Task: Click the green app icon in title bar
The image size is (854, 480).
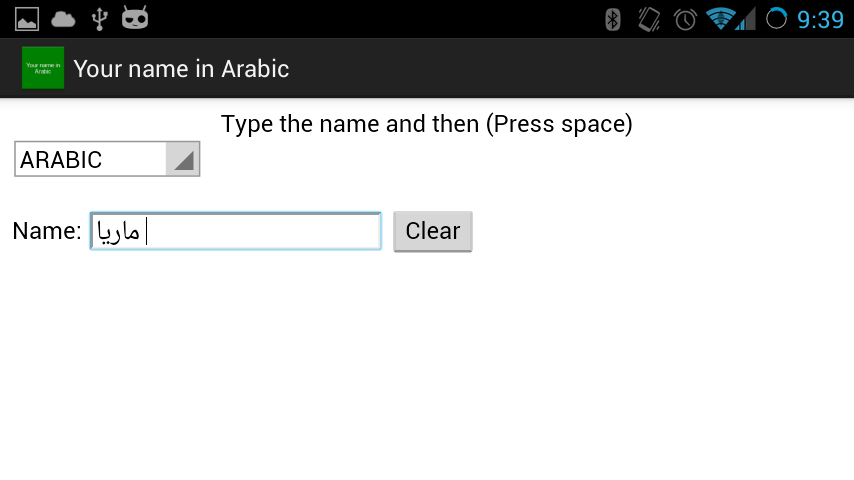Action: click(43, 68)
